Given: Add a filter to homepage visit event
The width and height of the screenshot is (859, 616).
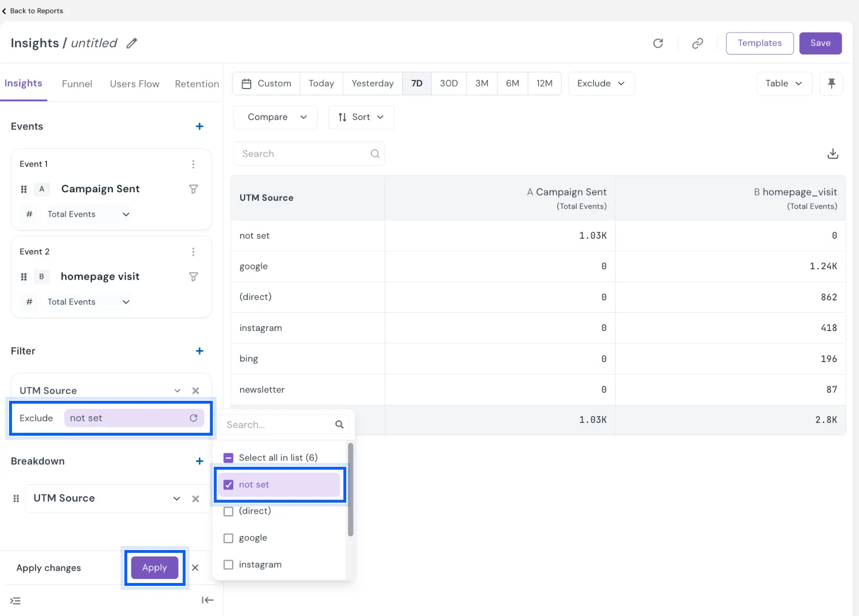Looking at the screenshot, I should pyautogui.click(x=193, y=276).
